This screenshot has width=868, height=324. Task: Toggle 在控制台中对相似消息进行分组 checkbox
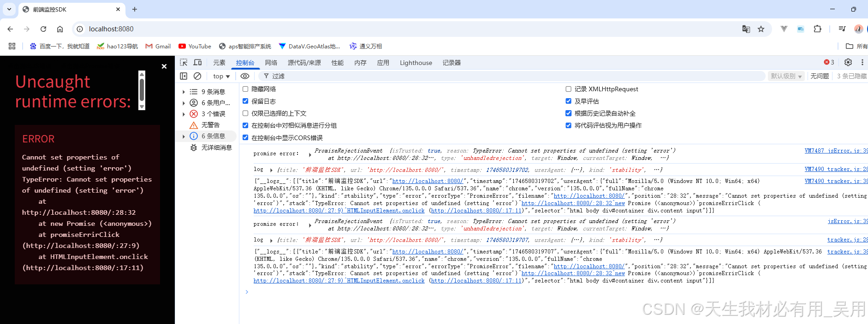[x=245, y=125]
